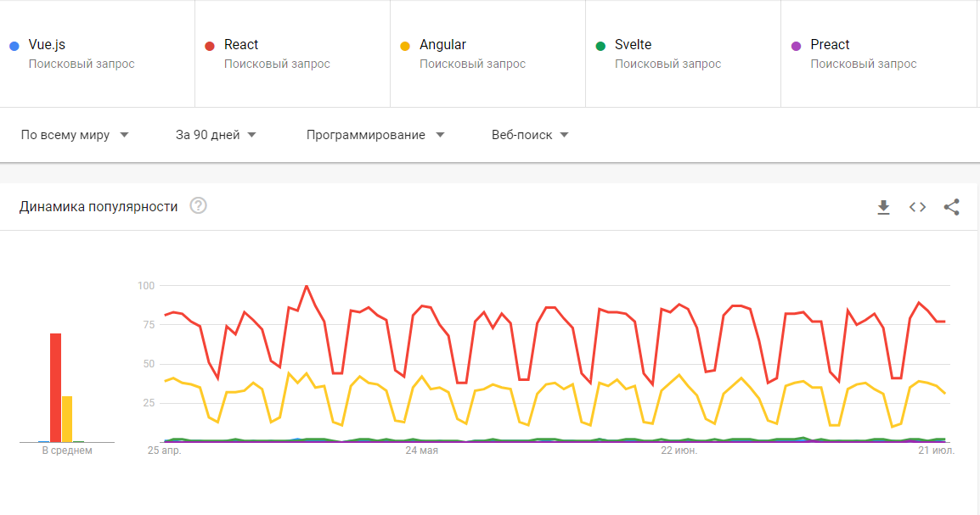This screenshot has height=515, width=980.
Task: Open the Программирование category dropdown
Action: [x=375, y=135]
